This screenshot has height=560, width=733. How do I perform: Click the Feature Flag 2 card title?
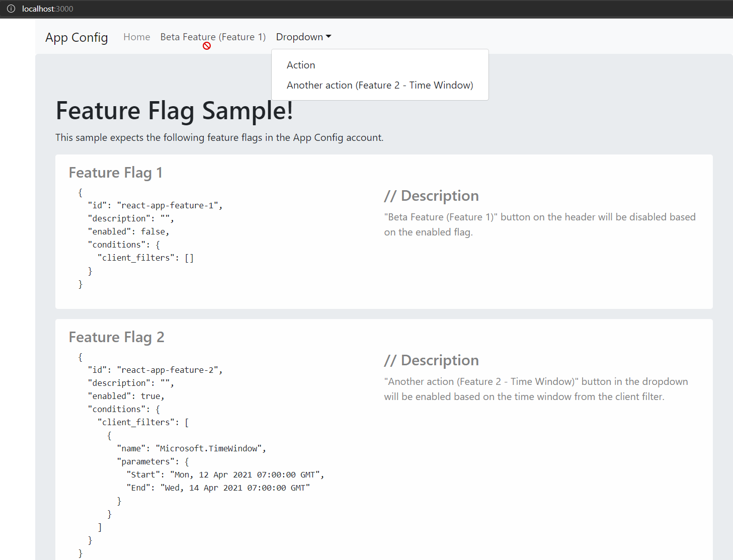pos(117,337)
